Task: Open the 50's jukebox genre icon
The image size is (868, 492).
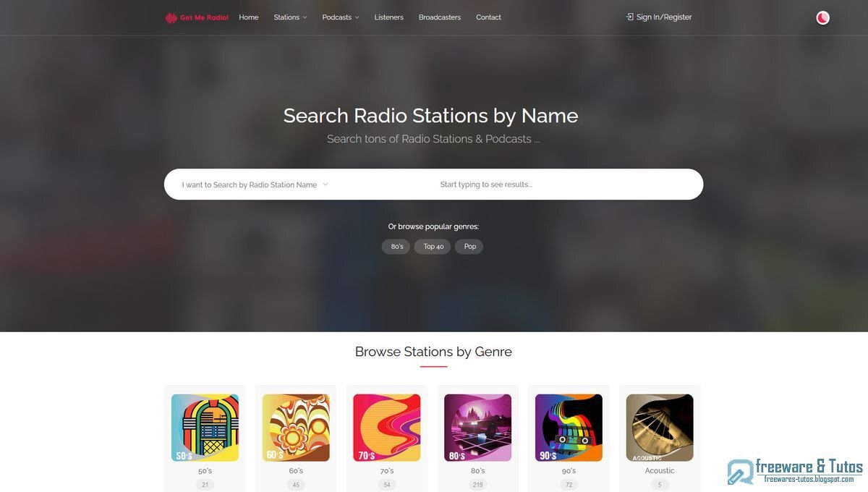Action: pyautogui.click(x=205, y=428)
